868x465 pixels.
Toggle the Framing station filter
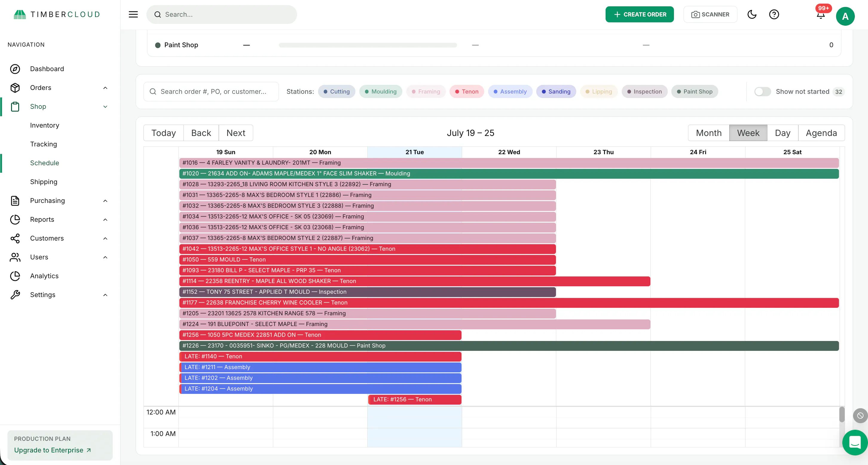click(x=426, y=91)
